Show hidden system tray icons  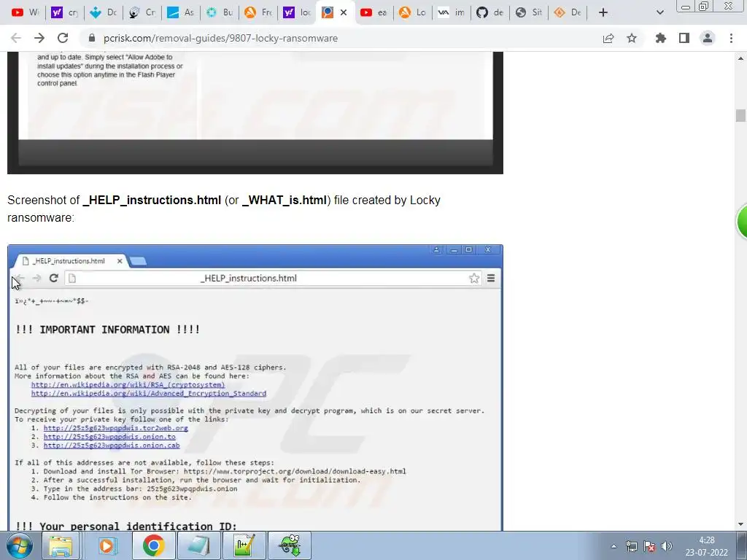[614, 546]
